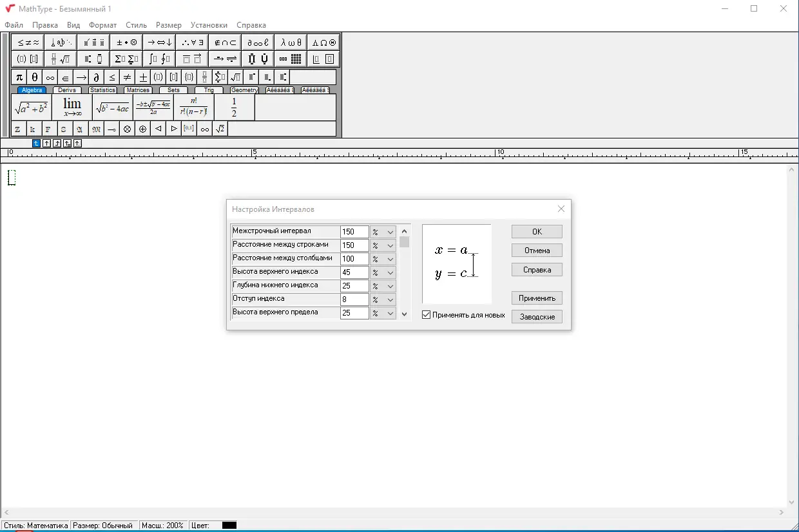
Task: Insert the quadratic formula expression
Action: (x=153, y=108)
